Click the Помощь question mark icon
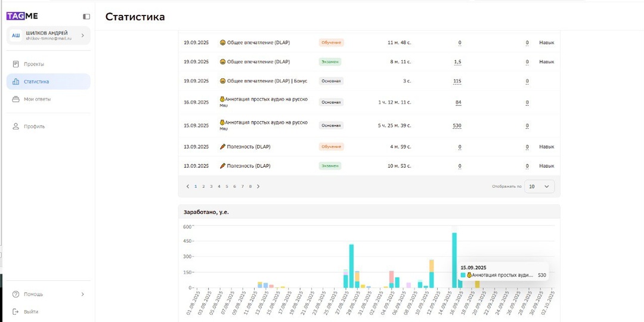Screen dimensions: 644x322 point(16,294)
